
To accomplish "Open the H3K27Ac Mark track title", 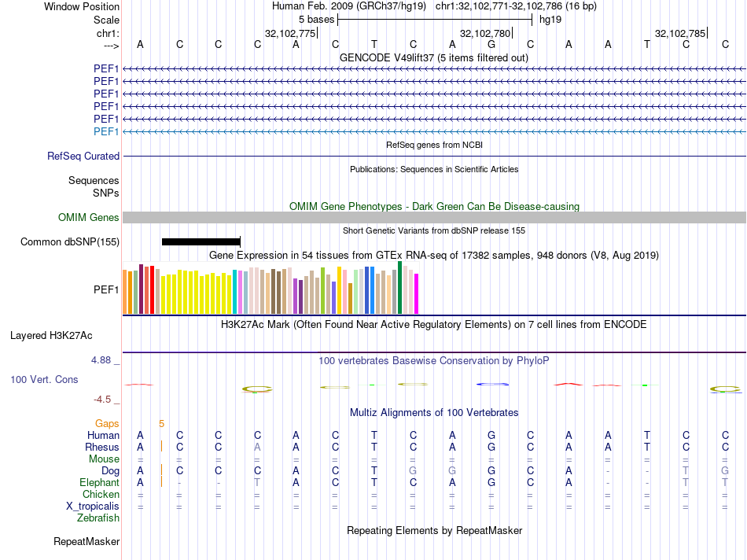I will click(433, 325).
